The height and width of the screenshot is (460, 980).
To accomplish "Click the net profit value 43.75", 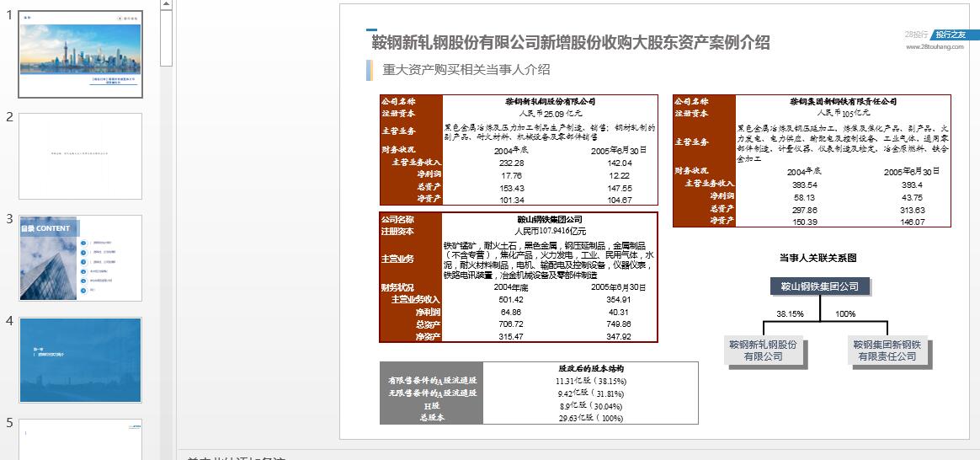I will [912, 197].
